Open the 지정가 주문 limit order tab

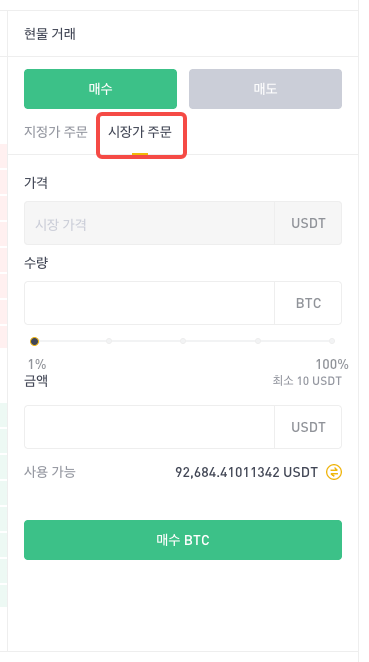(x=56, y=132)
